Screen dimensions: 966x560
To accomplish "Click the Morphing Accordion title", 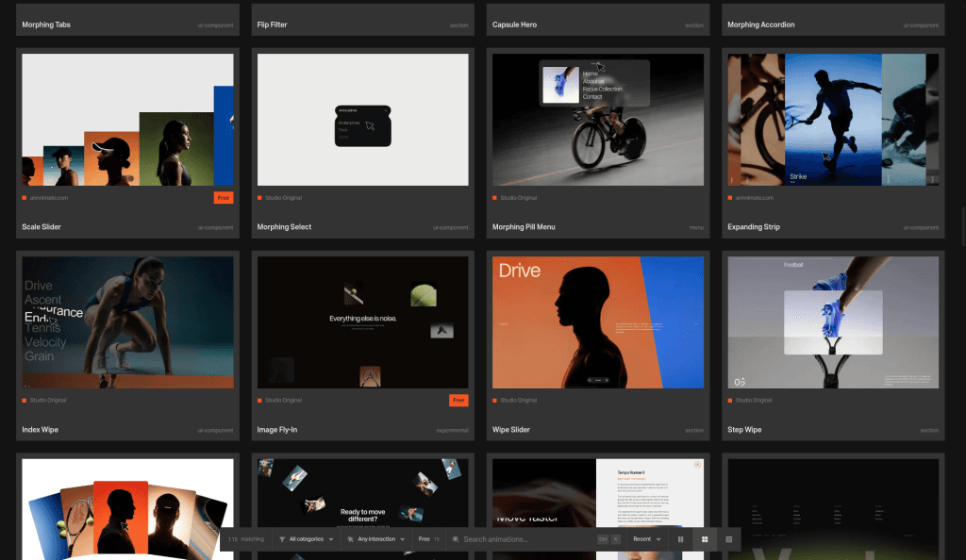I will [761, 25].
